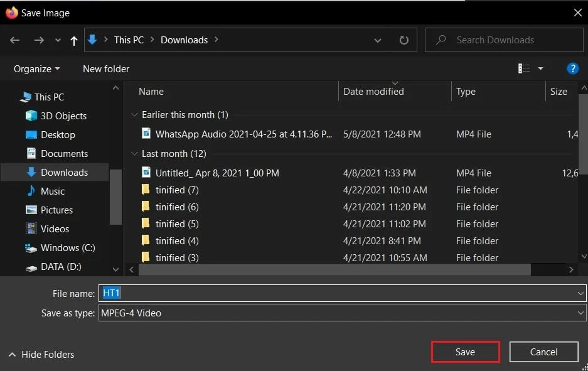
Task: Collapse the Earlier this month group
Action: pos(135,115)
